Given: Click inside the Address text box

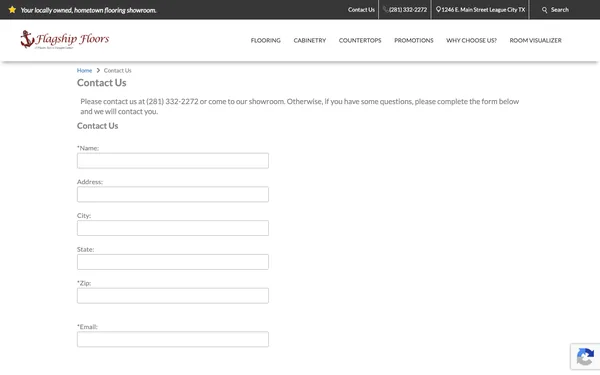Looking at the screenshot, I should (173, 194).
